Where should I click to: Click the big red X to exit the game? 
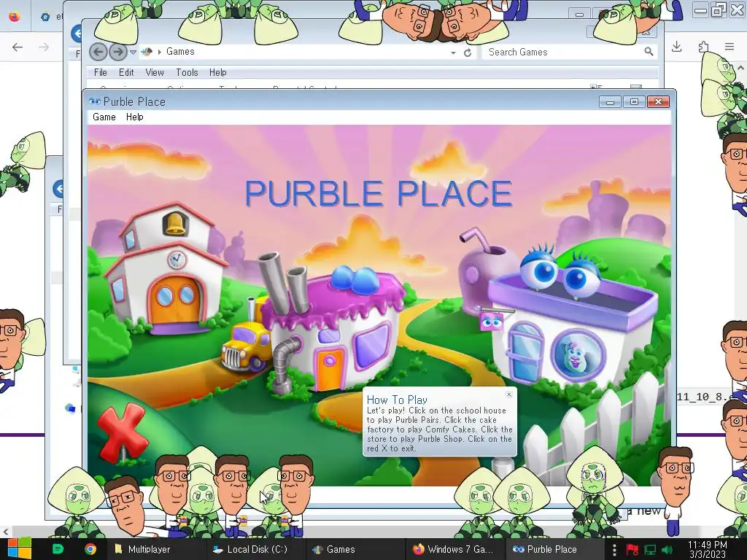(x=122, y=432)
